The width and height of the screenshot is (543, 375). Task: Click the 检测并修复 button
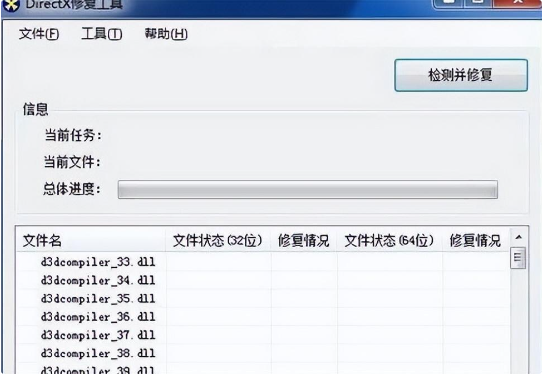461,75
